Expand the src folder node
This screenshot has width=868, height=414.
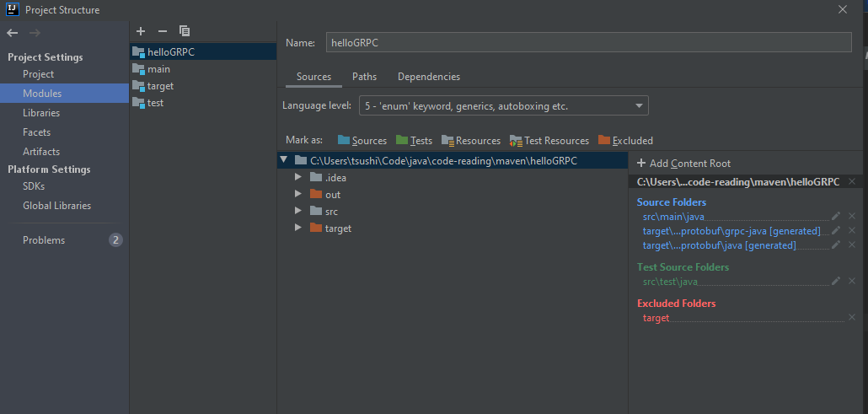[298, 211]
